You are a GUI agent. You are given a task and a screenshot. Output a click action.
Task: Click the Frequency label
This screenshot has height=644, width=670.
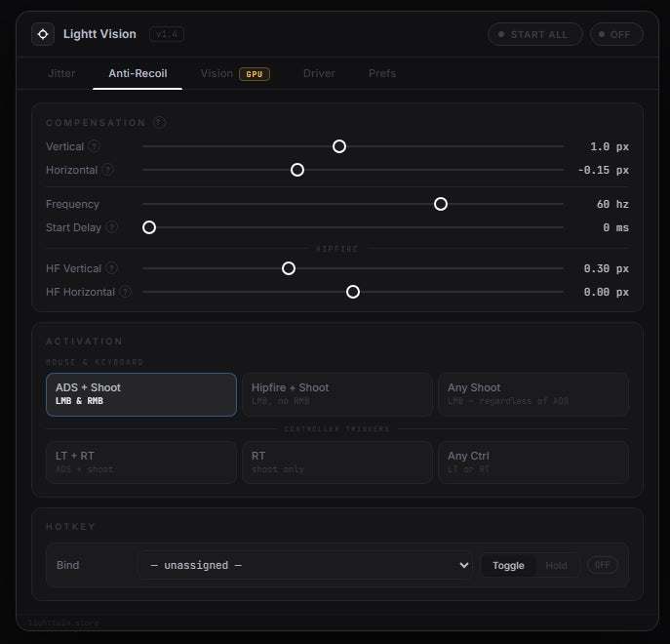(x=72, y=204)
